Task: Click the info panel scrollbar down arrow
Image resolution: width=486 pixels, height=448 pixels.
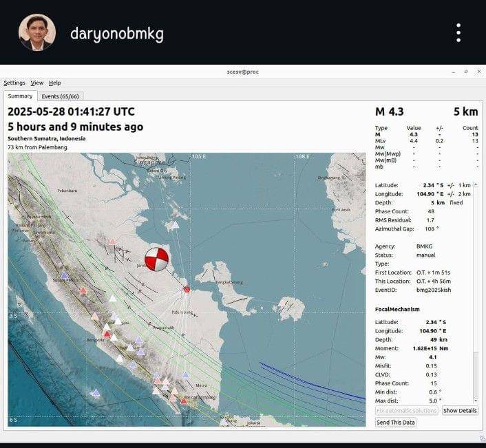Action: pos(476,400)
